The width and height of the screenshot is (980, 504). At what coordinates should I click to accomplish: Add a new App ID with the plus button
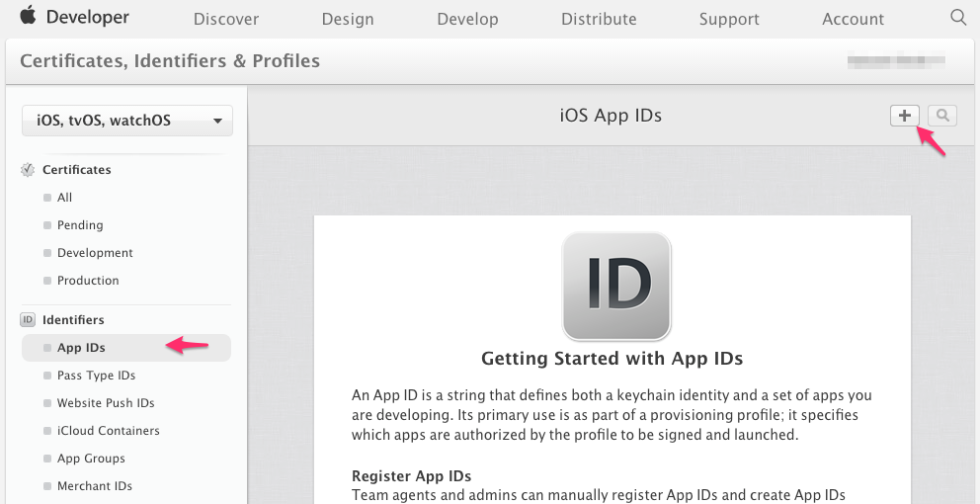pyautogui.click(x=905, y=116)
